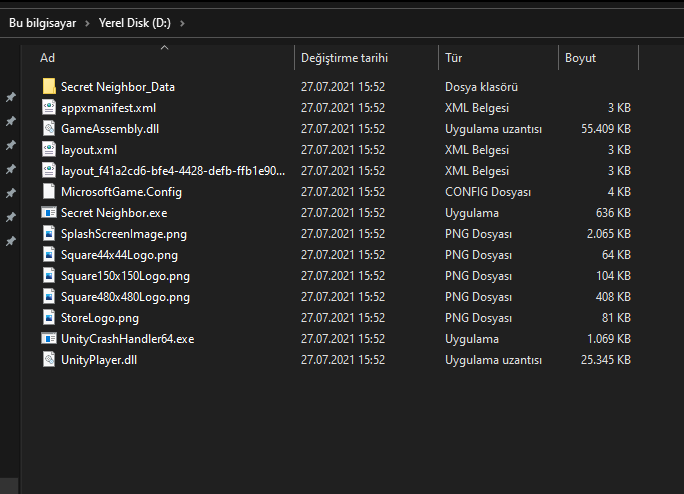
Task: Select the UnityPlayer.dll file icon
Action: 49,360
